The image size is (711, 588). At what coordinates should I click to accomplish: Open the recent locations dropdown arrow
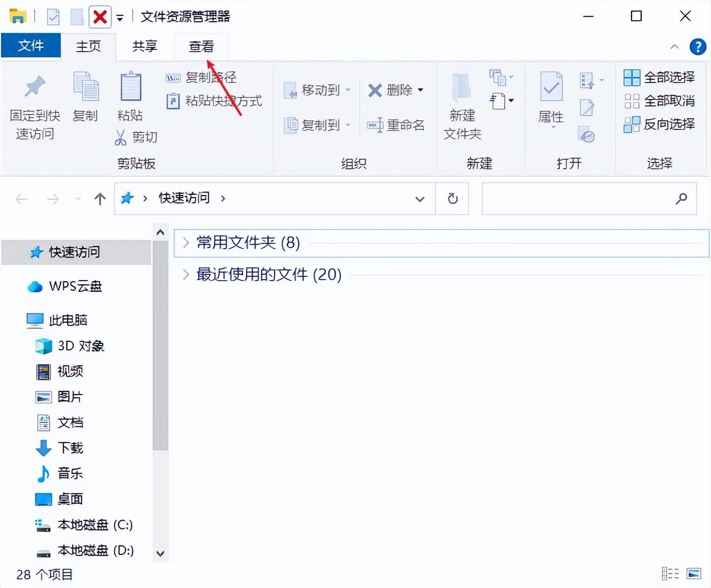pos(78,199)
